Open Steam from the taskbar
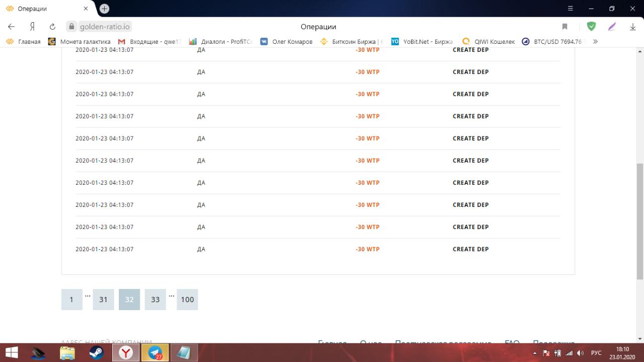Screen dimensions: 644x362 coord(96,352)
